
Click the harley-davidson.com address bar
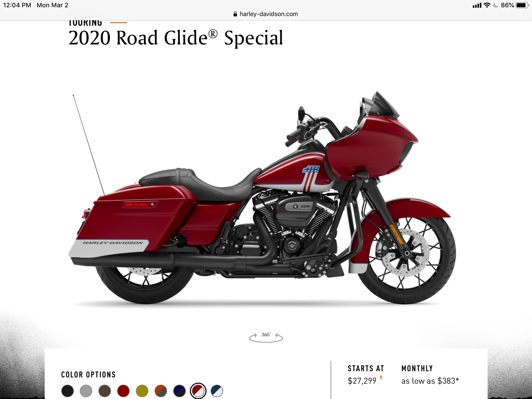[266, 14]
